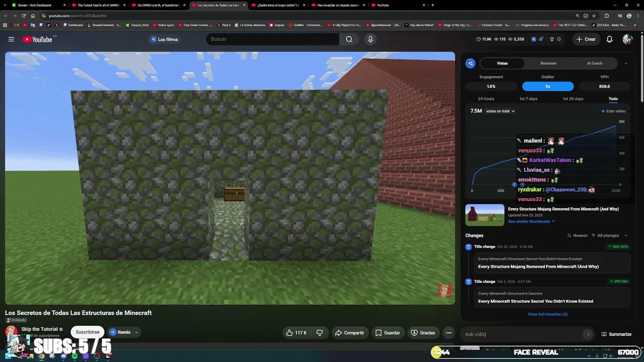Click the Remix button
The image size is (644, 362).
[x=120, y=332]
